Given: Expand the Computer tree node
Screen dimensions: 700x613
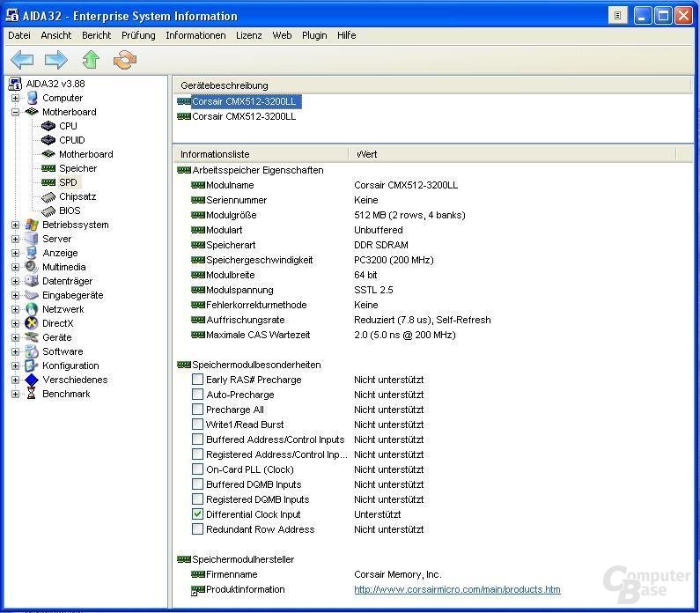Looking at the screenshot, I should point(15,98).
